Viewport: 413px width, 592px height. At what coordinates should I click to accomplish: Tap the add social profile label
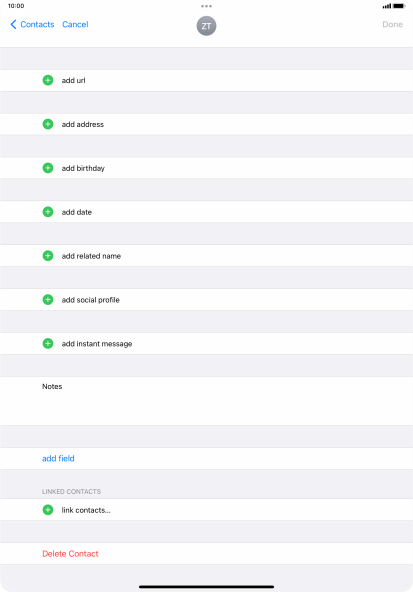91,300
